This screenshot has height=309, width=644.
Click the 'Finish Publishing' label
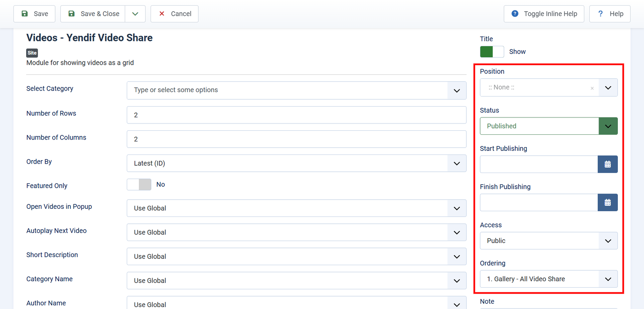tap(505, 187)
